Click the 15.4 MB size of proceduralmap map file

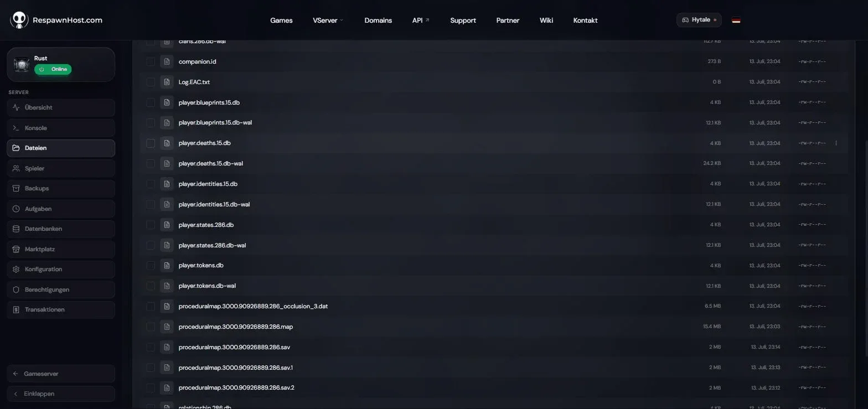712,327
